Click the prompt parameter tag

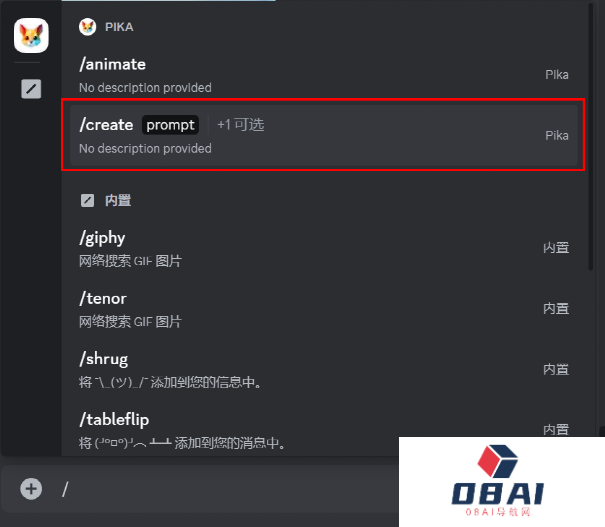click(171, 125)
